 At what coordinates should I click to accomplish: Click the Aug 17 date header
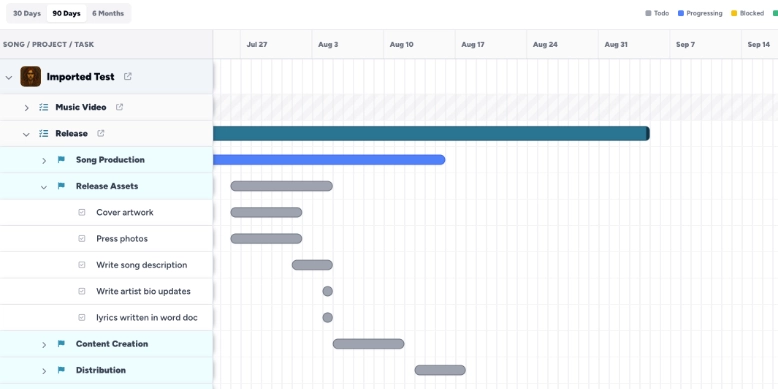pyautogui.click(x=473, y=45)
